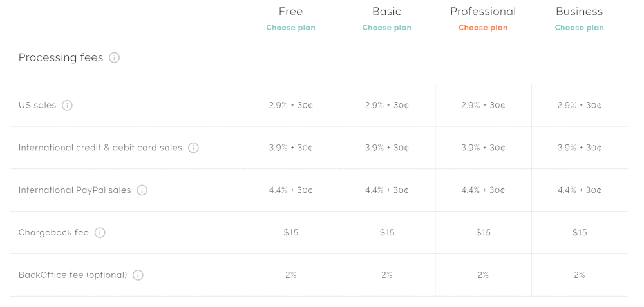This screenshot has height=307, width=644.
Task: Choose plan under Free
Action: pos(291,28)
